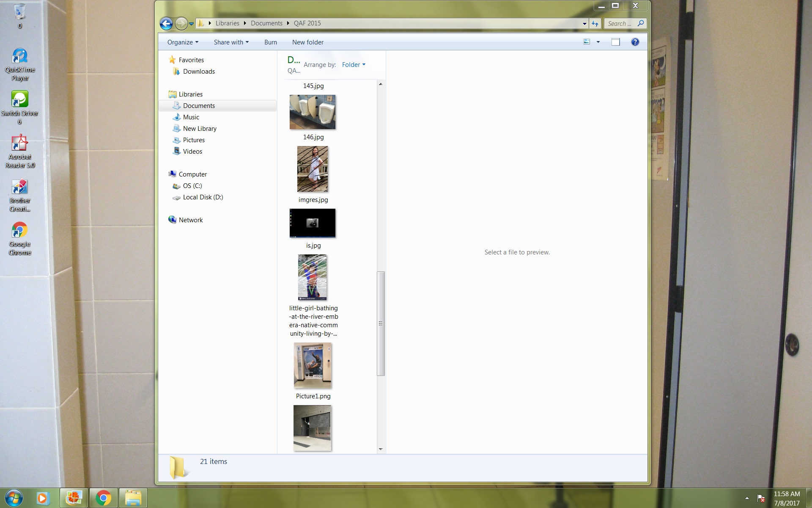
Task: Click the scroll up arrow of file list
Action: (x=381, y=84)
